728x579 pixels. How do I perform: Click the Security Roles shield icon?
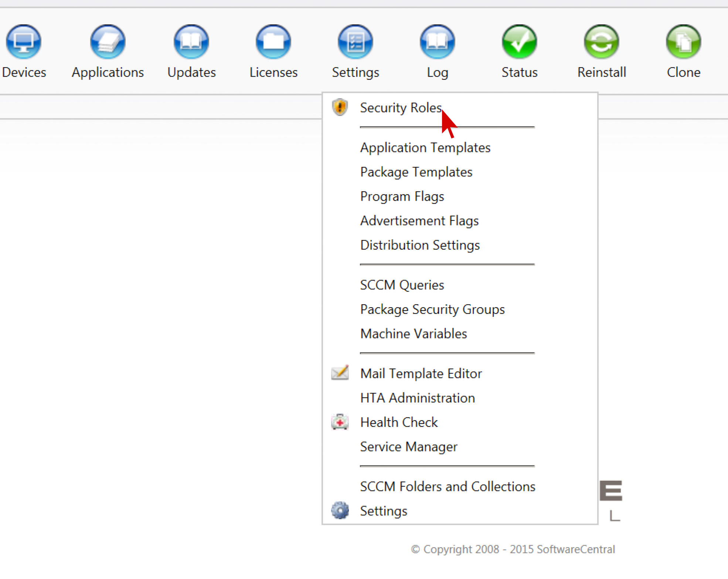click(340, 107)
